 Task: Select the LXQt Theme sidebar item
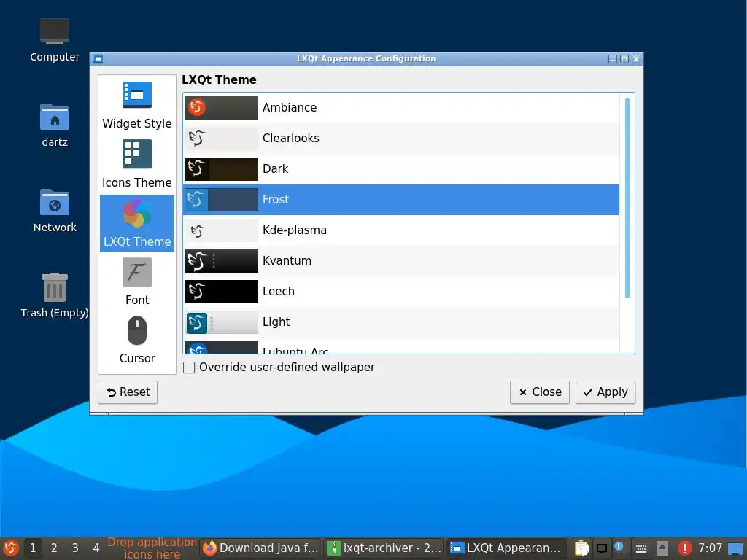point(136,223)
